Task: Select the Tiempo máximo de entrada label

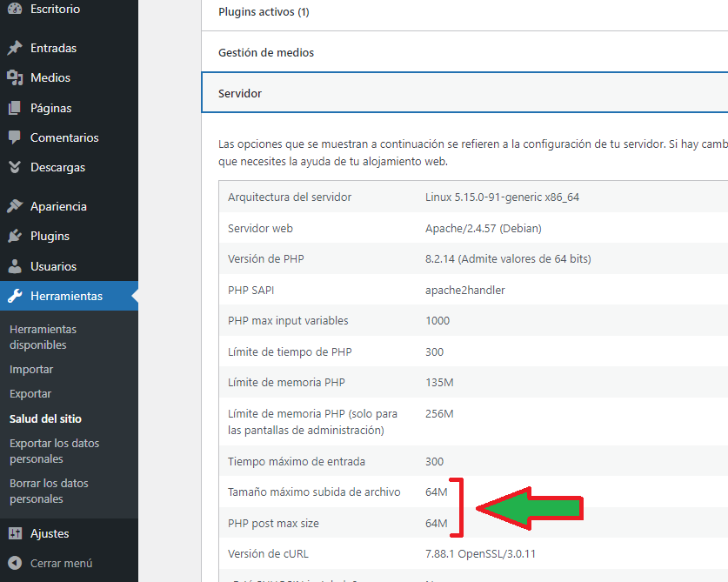Action: coord(297,461)
